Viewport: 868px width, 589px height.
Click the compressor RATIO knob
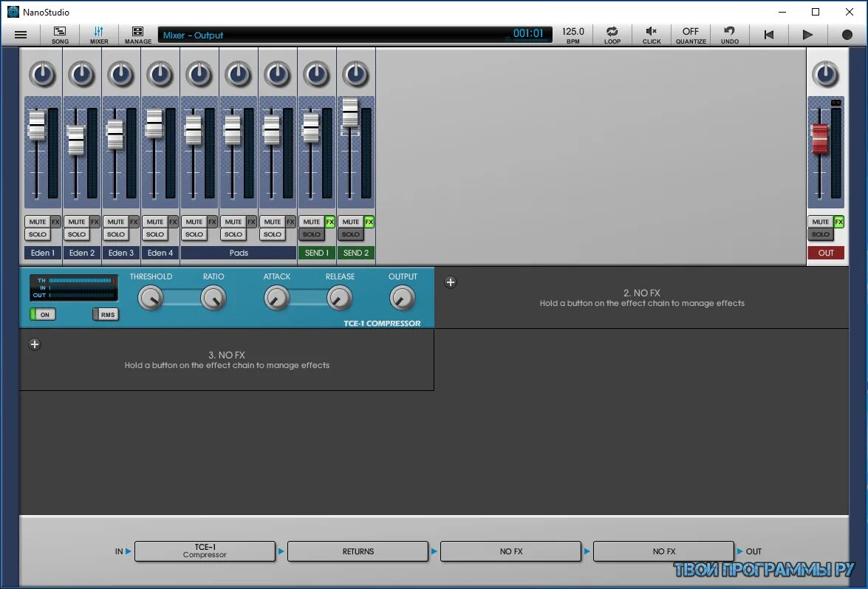(213, 298)
